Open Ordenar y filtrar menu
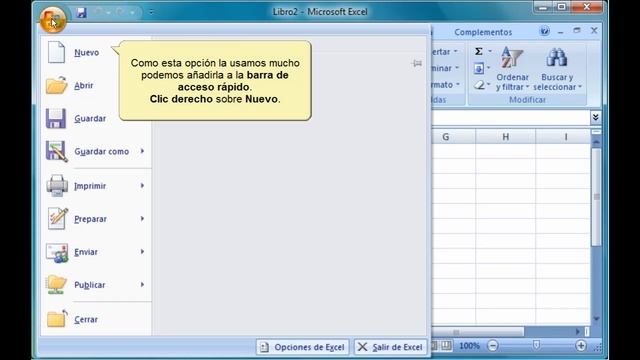The height and width of the screenshot is (360, 640). tap(512, 69)
